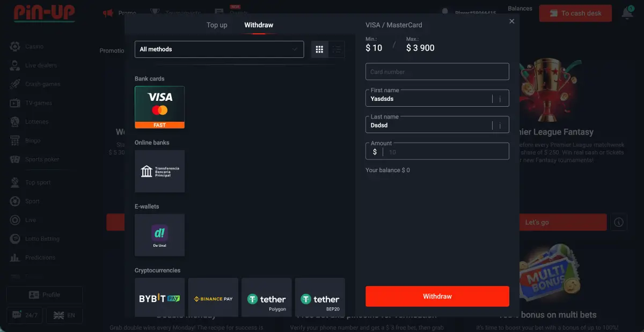Select the De Una! e-wallet tile
Viewport: 644px width, 332px height.
click(x=159, y=235)
